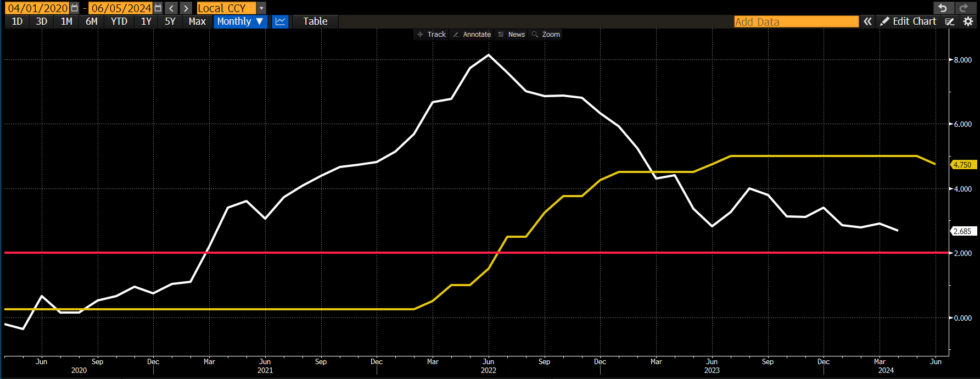
Task: Click the redo arrow icon
Action: pos(964,8)
